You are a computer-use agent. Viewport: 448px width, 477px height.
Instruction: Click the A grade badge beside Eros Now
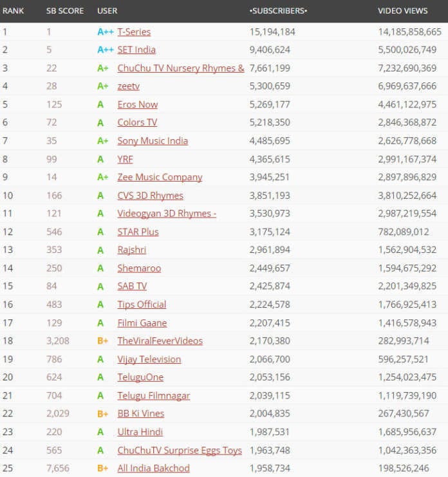(100, 104)
